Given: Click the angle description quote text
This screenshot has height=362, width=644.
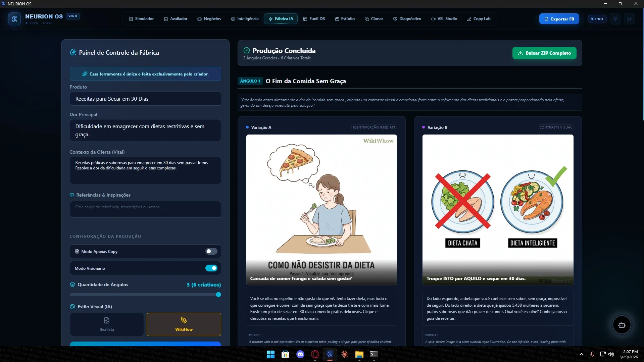Looking at the screenshot, I should pyautogui.click(x=409, y=103).
